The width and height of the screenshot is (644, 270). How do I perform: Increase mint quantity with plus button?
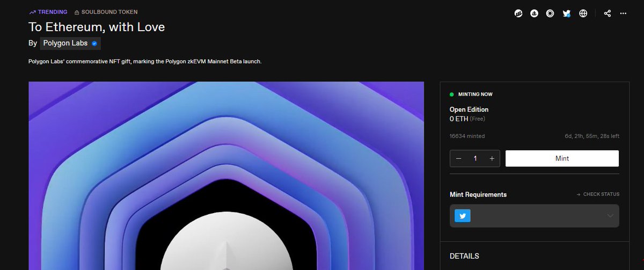[492, 158]
